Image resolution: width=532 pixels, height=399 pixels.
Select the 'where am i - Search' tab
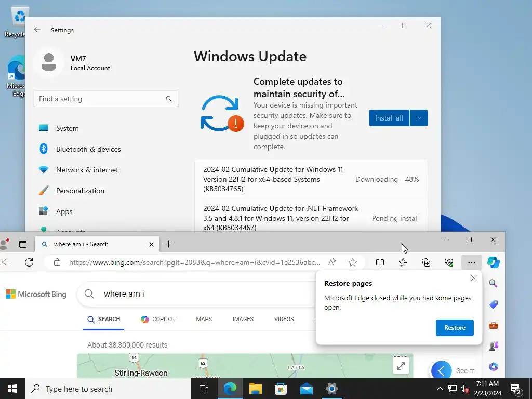coord(97,244)
